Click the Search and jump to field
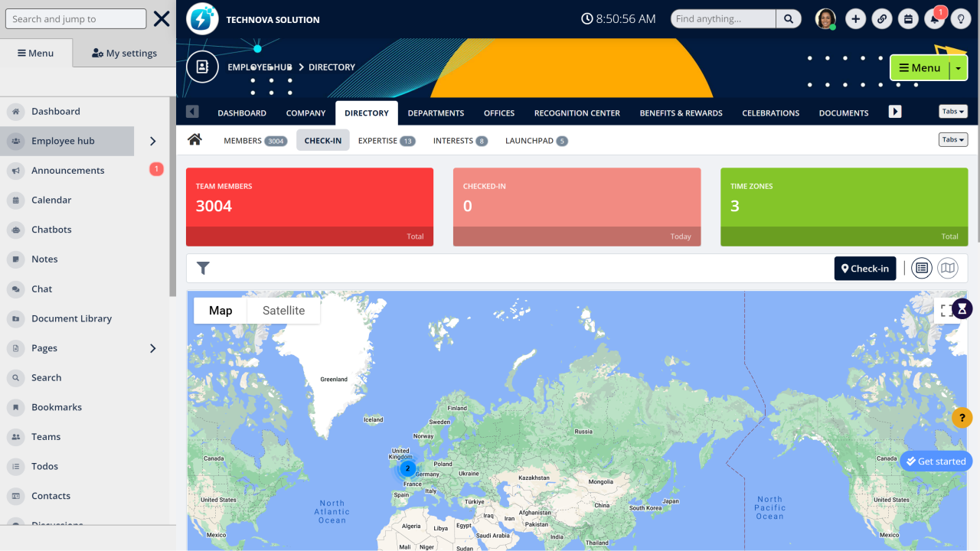980x551 pixels. tap(75, 18)
